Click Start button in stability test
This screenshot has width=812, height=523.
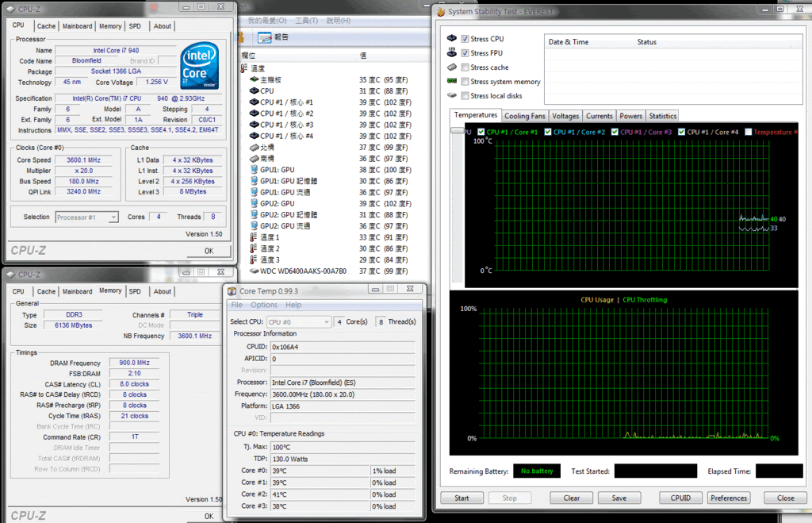click(x=462, y=498)
